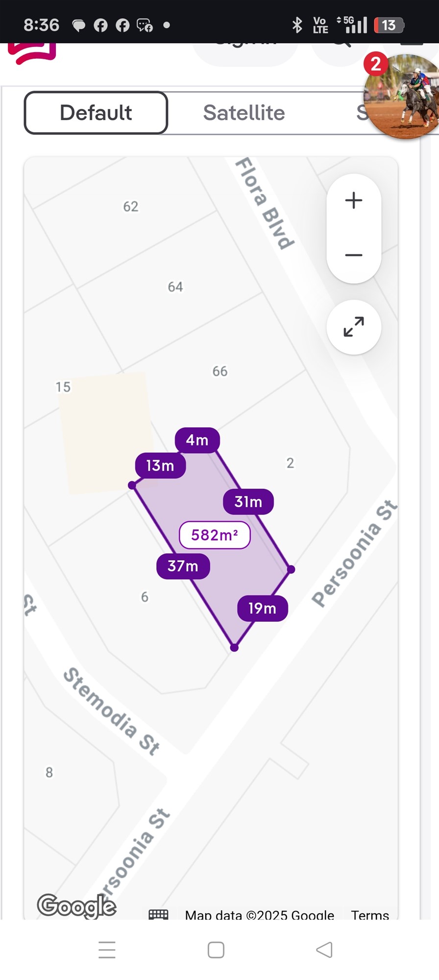Switch to Satellite map tab
439x980 pixels.
coord(244,113)
